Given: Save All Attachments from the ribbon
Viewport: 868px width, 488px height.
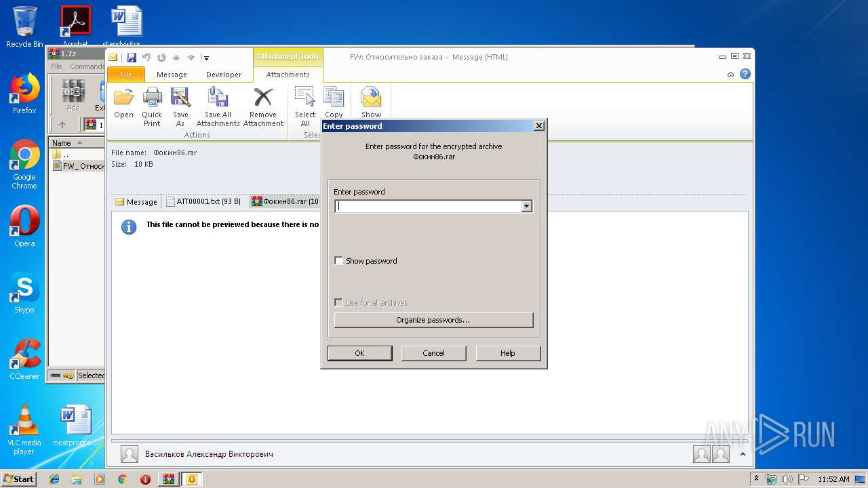Looking at the screenshot, I should tap(218, 107).
